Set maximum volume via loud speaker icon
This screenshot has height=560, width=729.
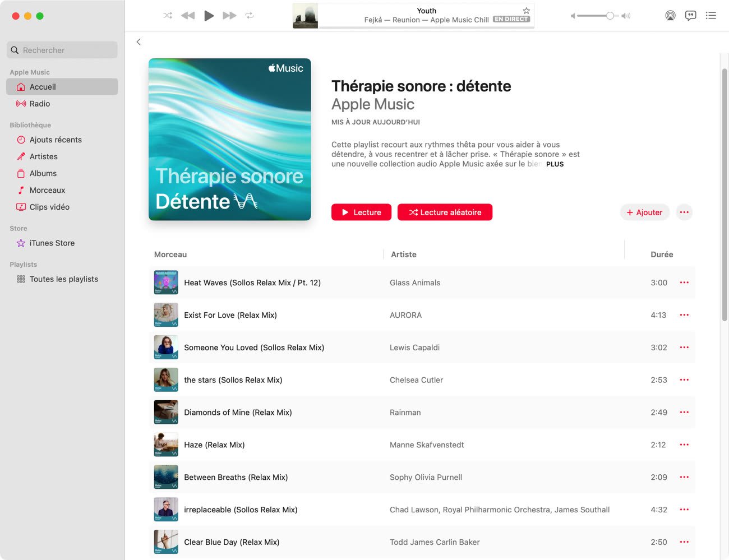(626, 16)
